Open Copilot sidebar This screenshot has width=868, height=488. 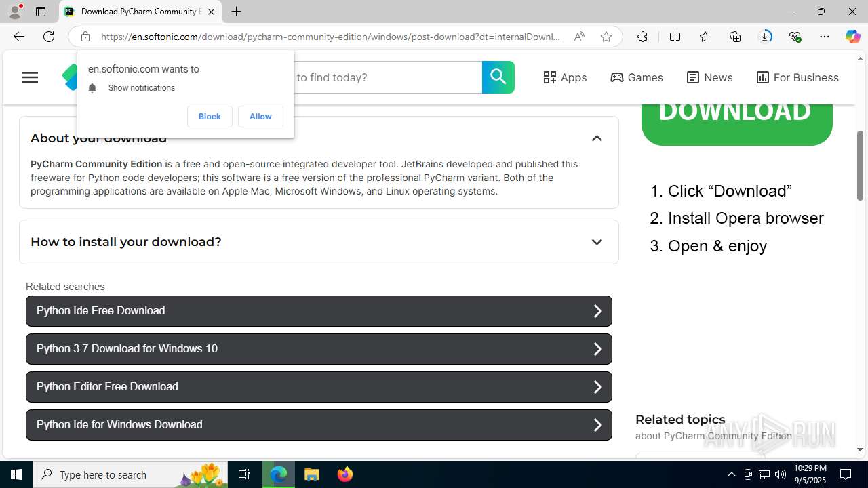pyautogui.click(x=852, y=37)
